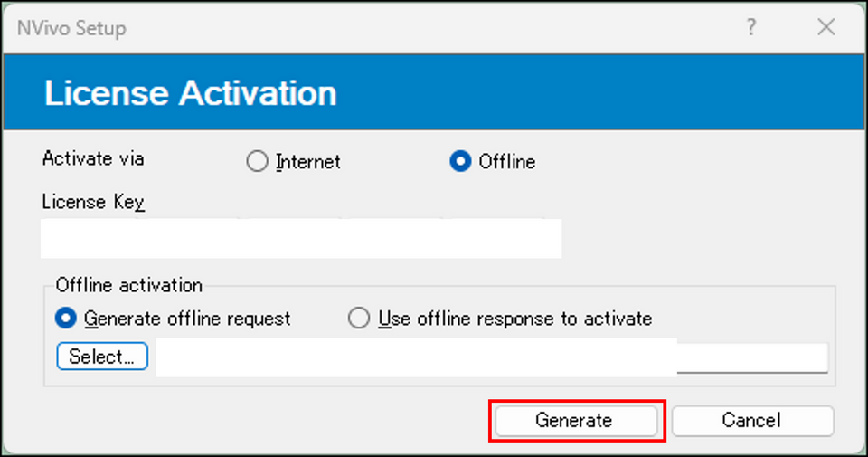Click the License Activation banner heading
This screenshot has width=868, height=457.
pos(190,92)
